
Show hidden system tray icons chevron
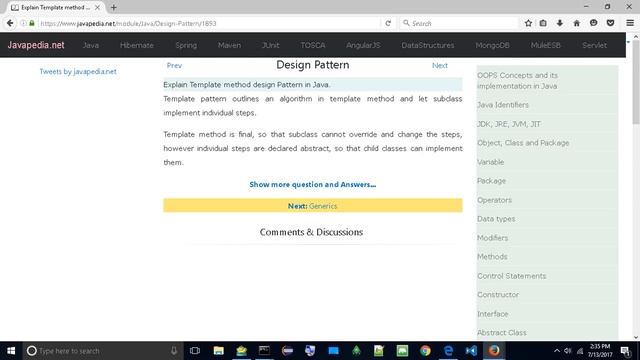point(557,351)
